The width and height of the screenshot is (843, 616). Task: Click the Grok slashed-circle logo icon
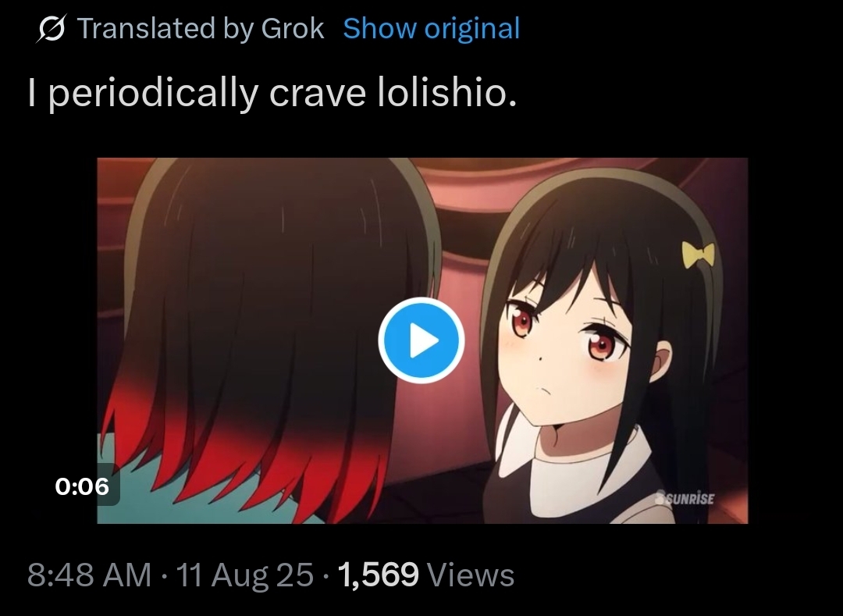tap(51, 28)
